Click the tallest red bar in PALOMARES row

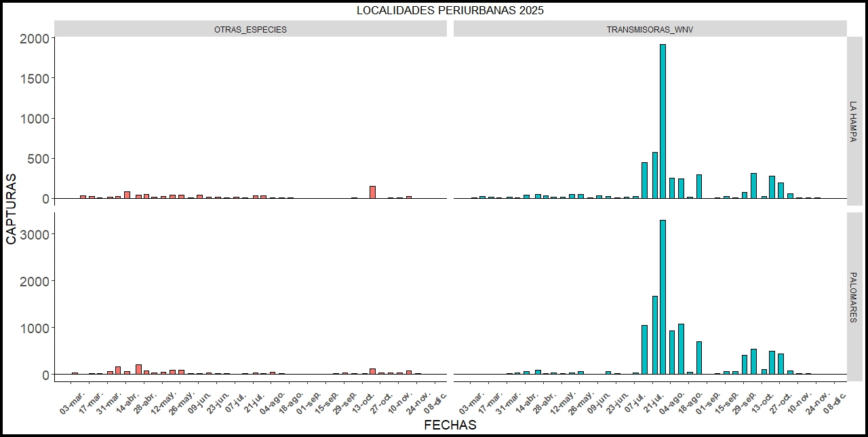[x=138, y=369]
